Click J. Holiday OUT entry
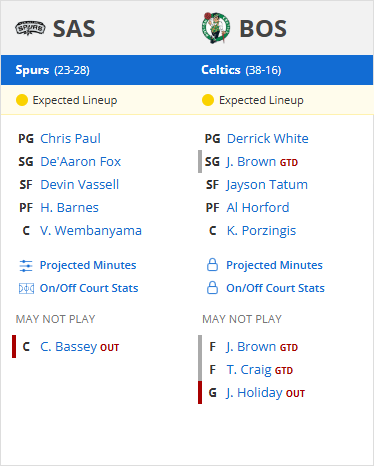 [265, 393]
